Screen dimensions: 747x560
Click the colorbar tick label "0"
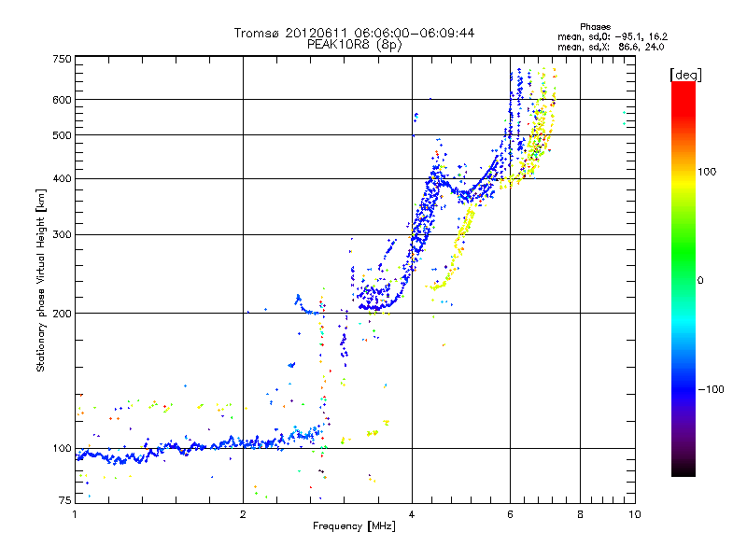(700, 281)
